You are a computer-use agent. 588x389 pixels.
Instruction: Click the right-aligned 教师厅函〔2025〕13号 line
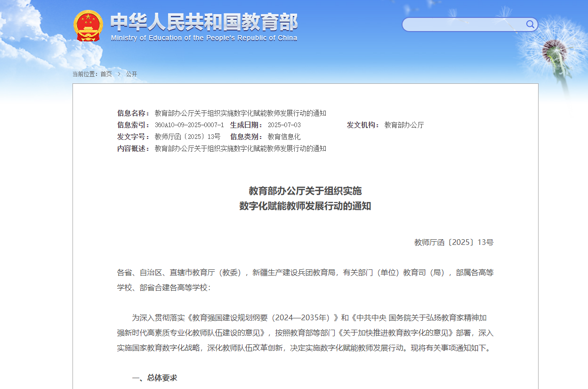(x=453, y=242)
